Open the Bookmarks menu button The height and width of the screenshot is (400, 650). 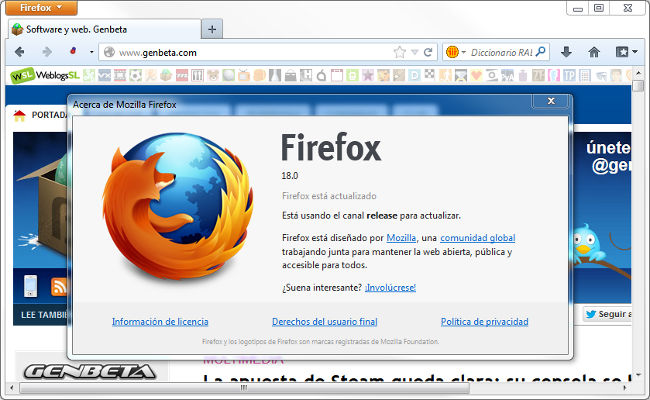[x=626, y=52]
